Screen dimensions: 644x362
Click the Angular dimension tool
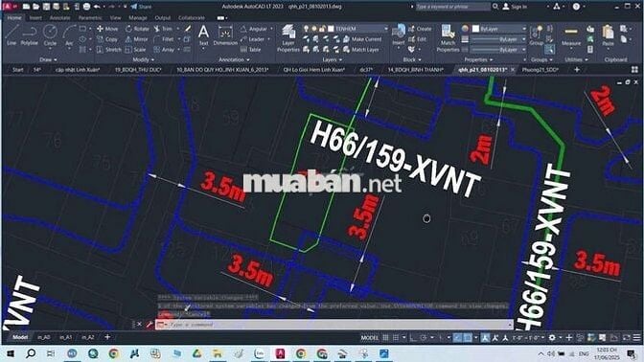click(x=255, y=29)
